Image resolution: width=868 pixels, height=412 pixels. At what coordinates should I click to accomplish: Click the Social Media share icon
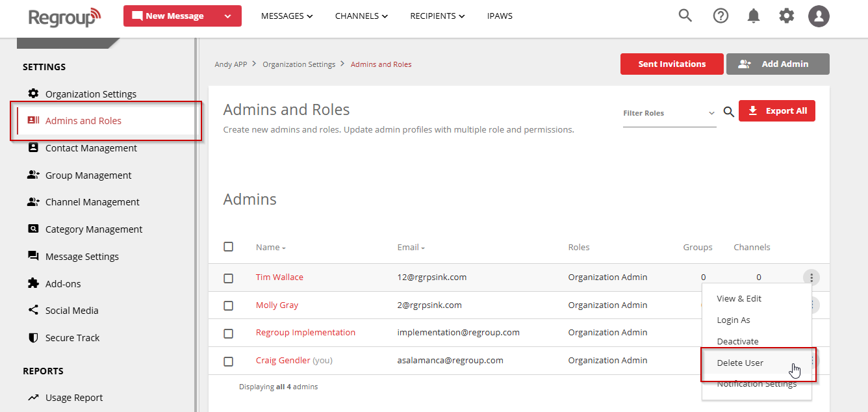point(33,310)
